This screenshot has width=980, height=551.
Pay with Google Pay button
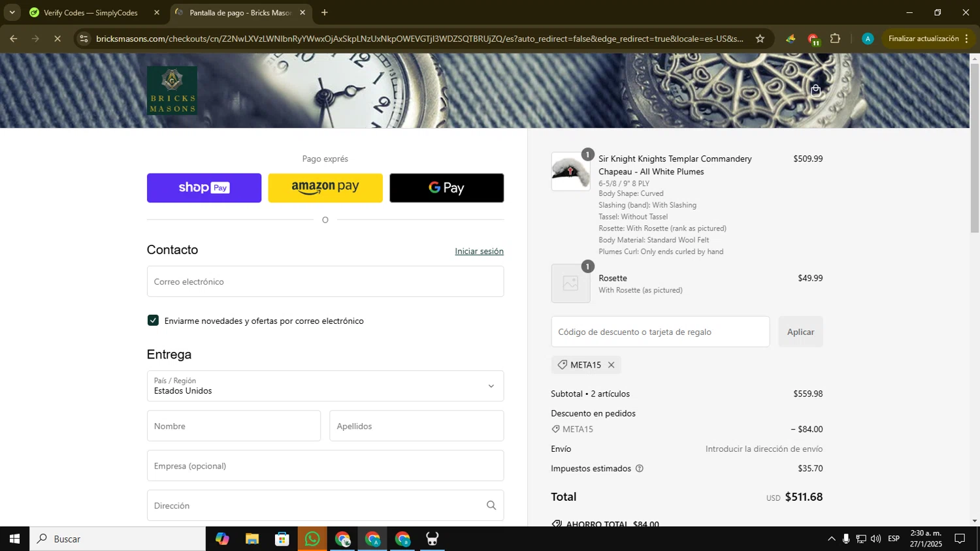tap(447, 188)
